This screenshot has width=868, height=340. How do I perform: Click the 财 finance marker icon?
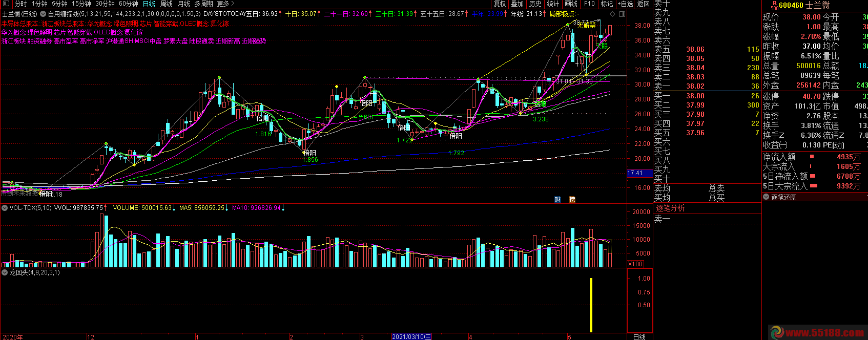tap(557, 200)
